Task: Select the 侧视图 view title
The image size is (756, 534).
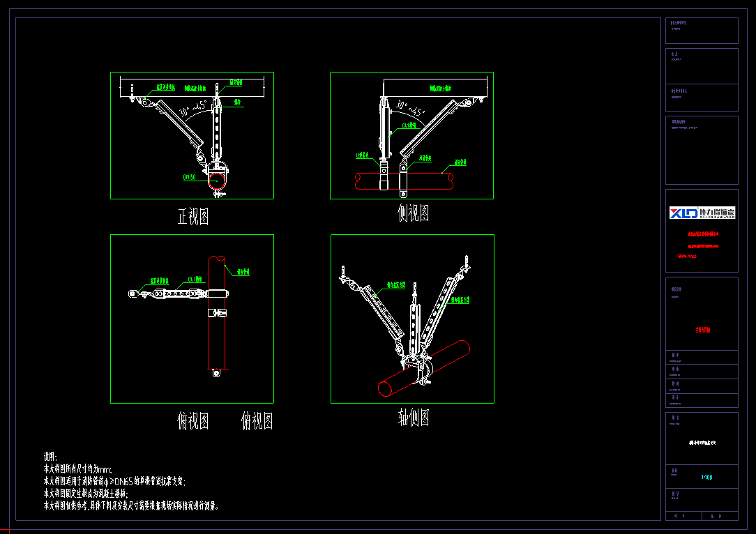Action: 413,213
